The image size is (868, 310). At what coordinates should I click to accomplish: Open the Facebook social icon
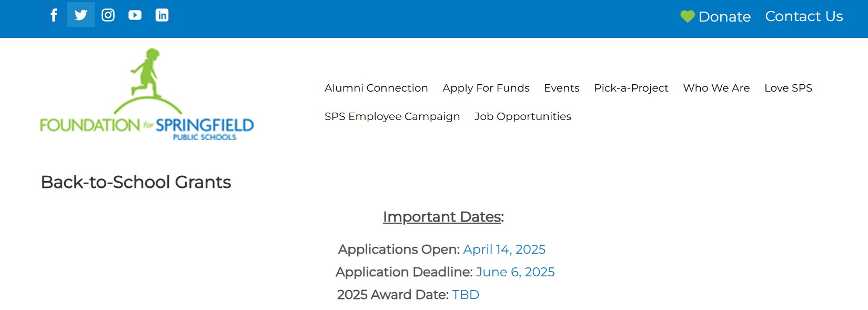pyautogui.click(x=54, y=15)
